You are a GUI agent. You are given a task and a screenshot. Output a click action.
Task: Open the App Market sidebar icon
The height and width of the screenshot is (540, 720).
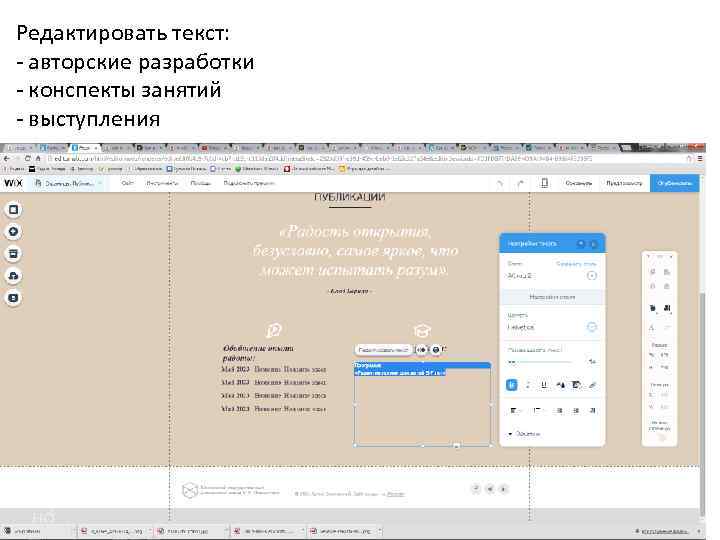coord(13,253)
